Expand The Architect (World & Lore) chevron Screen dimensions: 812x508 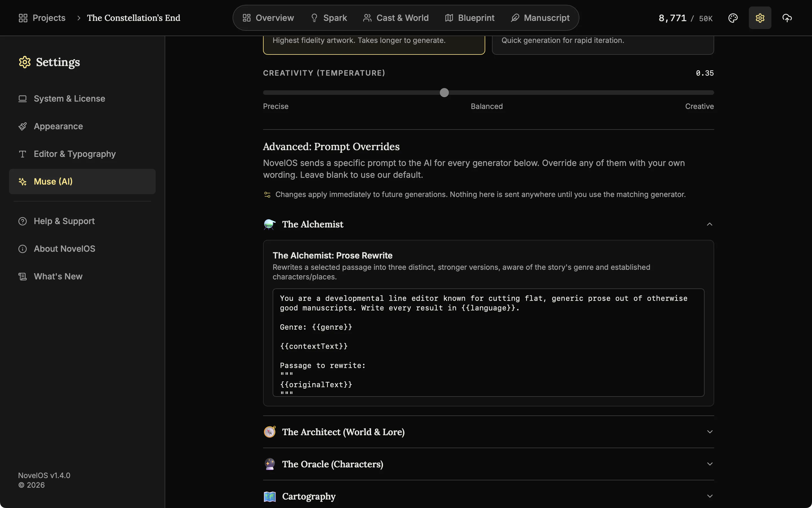(709, 432)
